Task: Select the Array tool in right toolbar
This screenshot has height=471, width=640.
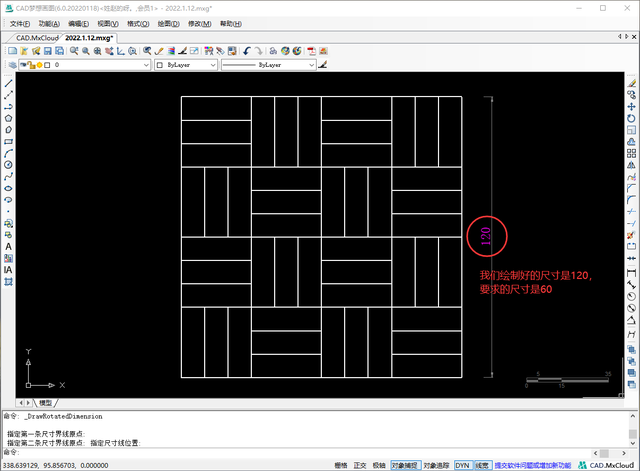Action: click(631, 153)
